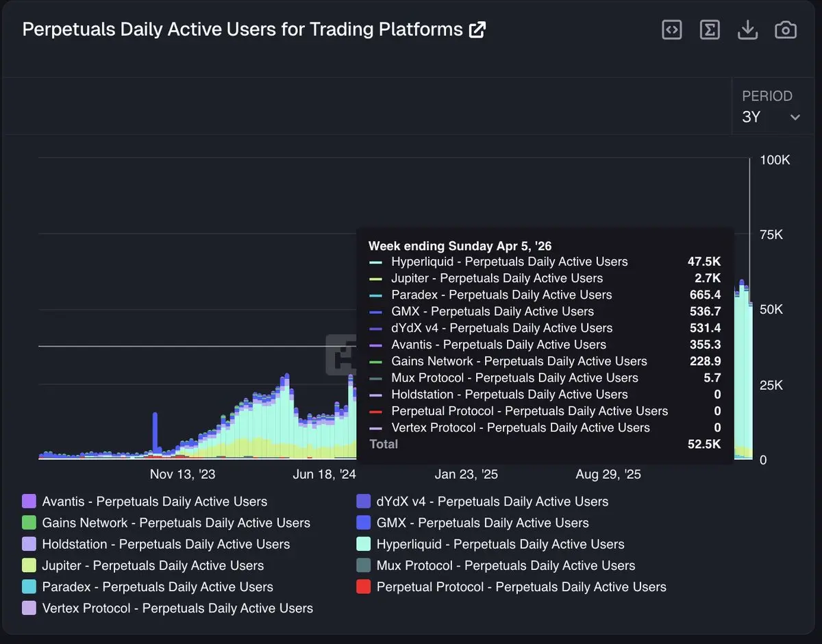Toggle GMX series visibility in legend
Screen dimensions: 822x644
[482, 523]
